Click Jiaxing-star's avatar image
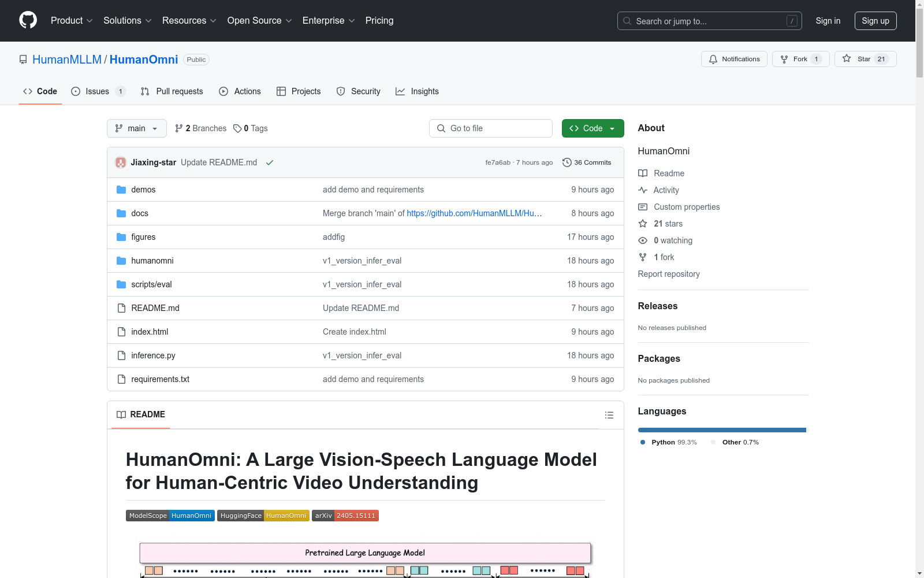The height and width of the screenshot is (578, 924). click(x=121, y=162)
